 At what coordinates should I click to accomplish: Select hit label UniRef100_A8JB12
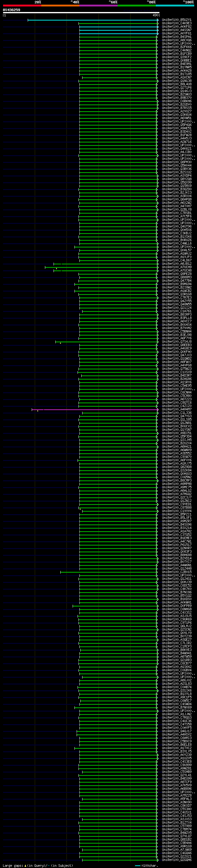pos(176,264)
